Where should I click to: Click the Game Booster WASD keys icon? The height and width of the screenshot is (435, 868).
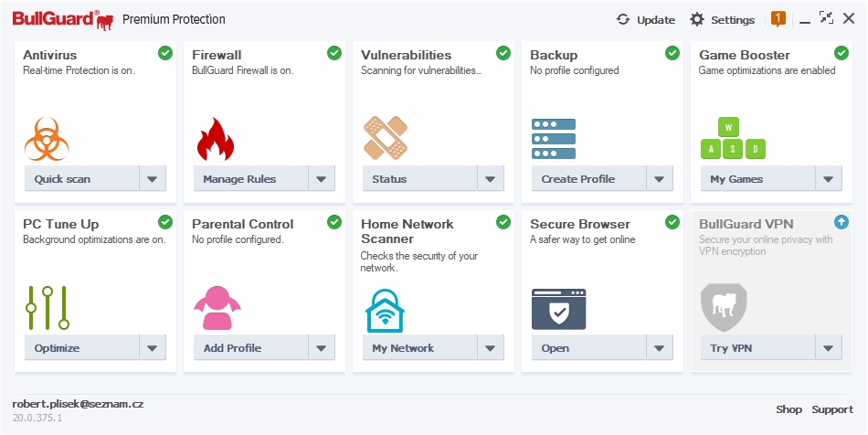pos(733,139)
